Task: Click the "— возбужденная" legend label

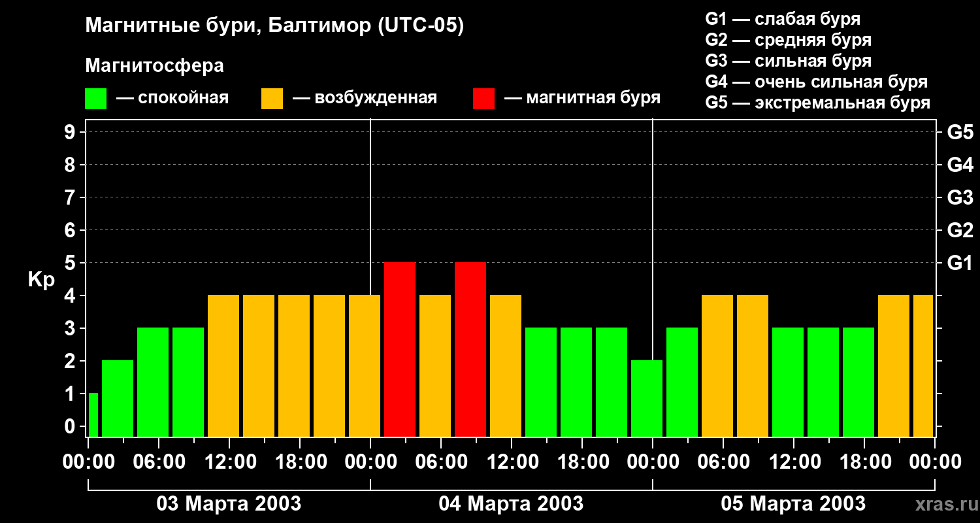Action: [x=365, y=98]
